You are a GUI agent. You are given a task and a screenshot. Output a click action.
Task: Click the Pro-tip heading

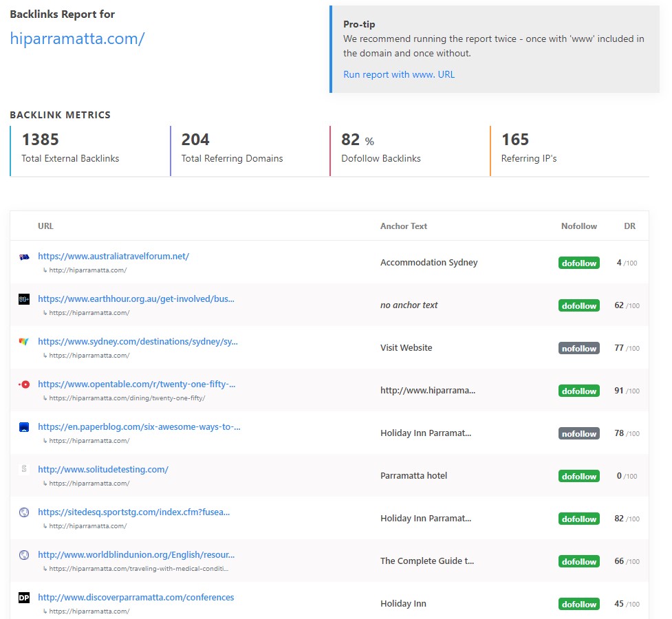click(359, 25)
